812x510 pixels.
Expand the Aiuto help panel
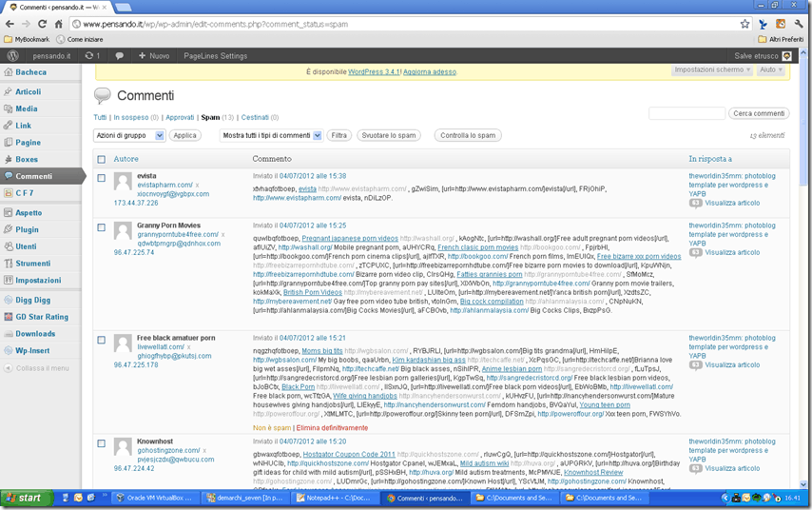click(770, 70)
